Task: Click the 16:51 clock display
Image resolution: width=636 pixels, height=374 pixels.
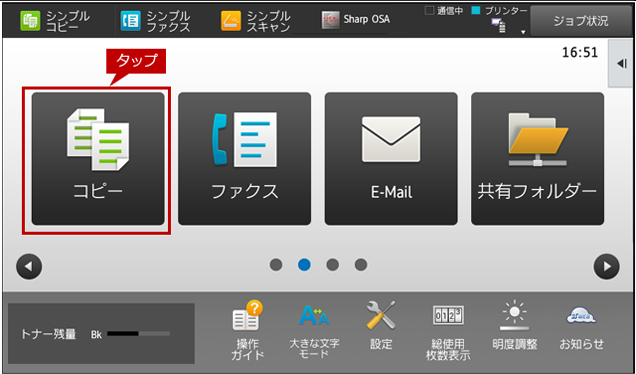Action: click(x=580, y=53)
